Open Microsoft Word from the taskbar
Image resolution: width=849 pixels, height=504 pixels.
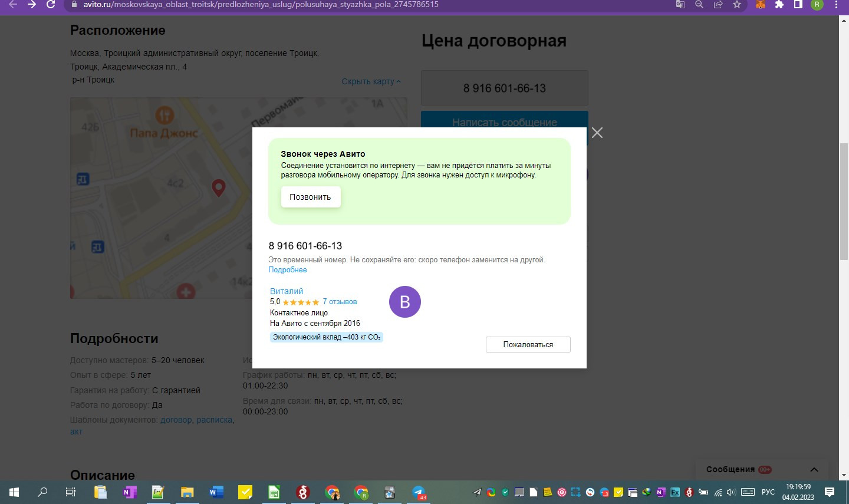coord(216,492)
